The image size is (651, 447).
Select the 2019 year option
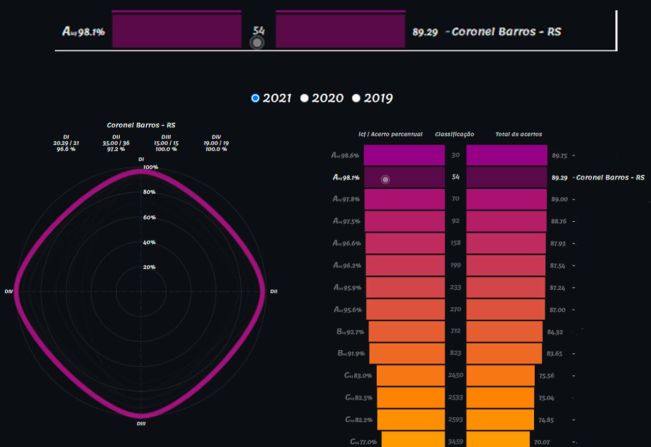pos(356,98)
